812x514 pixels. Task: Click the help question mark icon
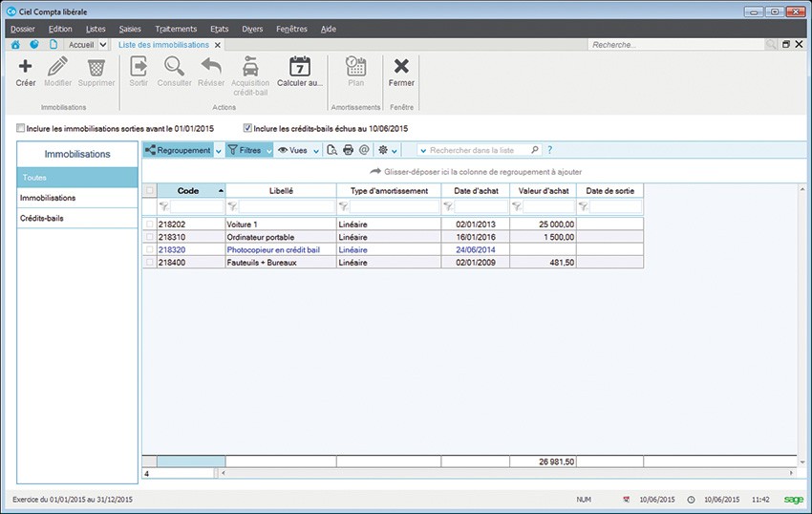[549, 150]
